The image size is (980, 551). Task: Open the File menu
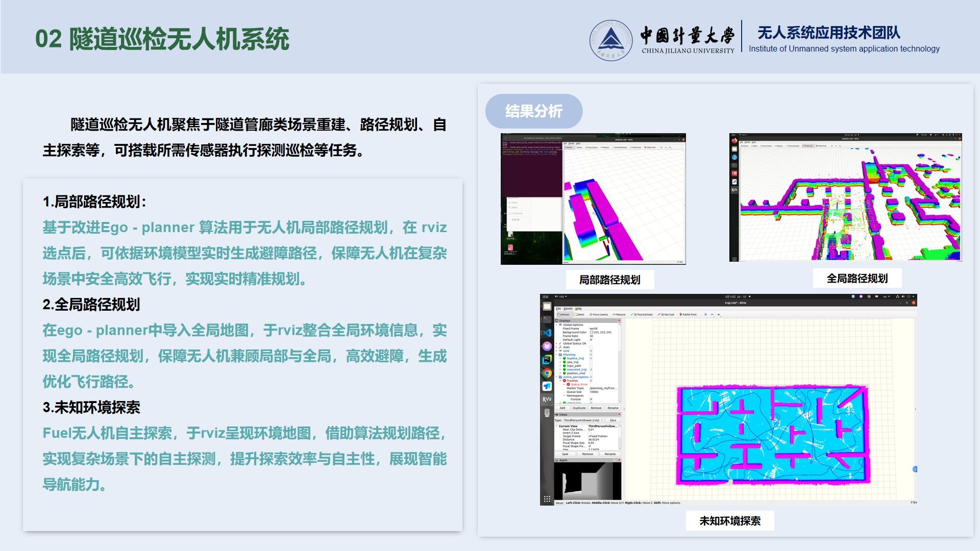(x=558, y=309)
